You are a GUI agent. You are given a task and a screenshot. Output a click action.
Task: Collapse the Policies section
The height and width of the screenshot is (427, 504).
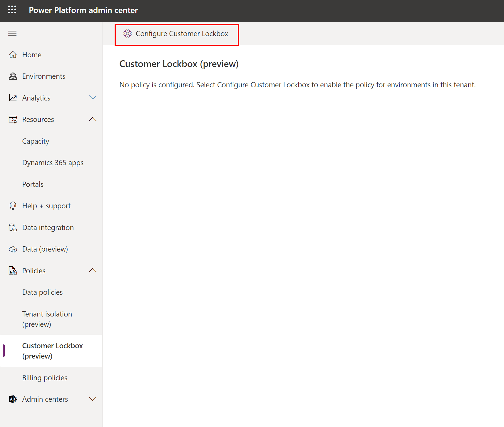[x=93, y=270]
